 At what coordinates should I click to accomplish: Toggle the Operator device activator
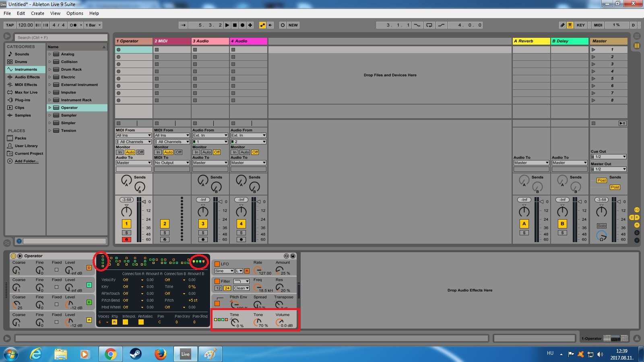[13, 256]
